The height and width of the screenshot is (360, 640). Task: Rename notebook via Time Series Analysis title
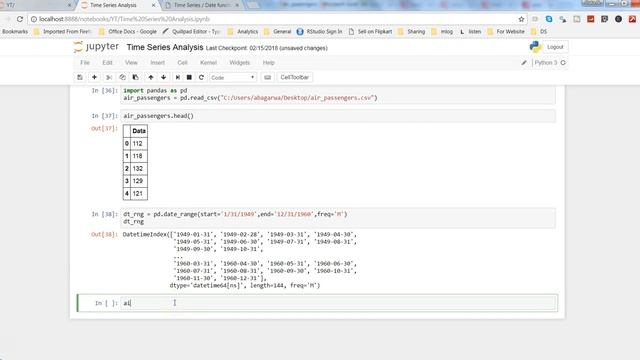coord(165,47)
